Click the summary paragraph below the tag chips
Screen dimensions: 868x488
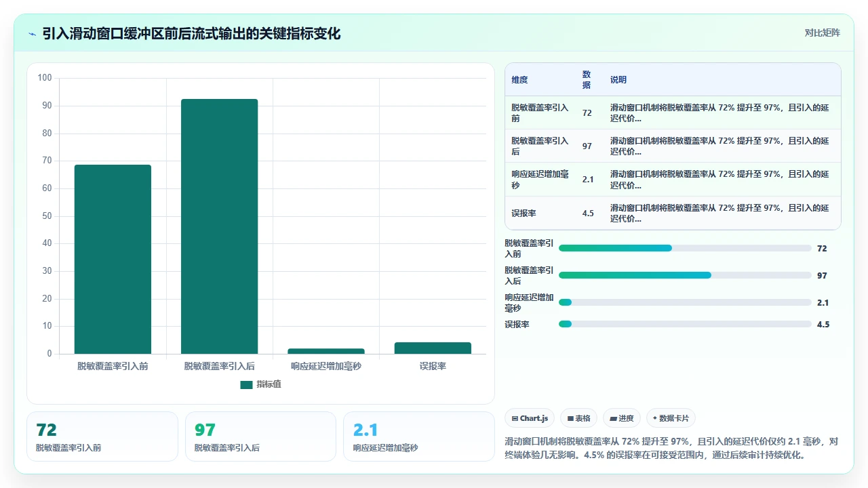click(x=672, y=448)
